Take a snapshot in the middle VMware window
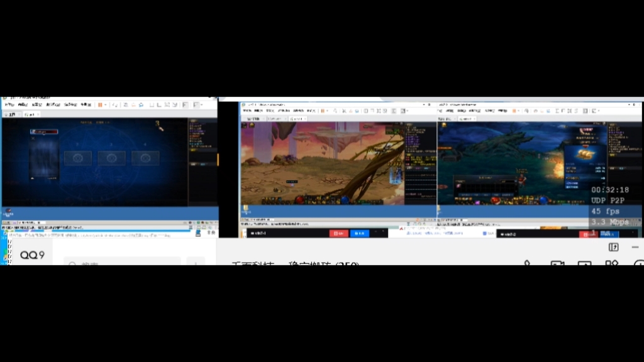Image resolution: width=644 pixels, height=362 pixels. click(344, 111)
